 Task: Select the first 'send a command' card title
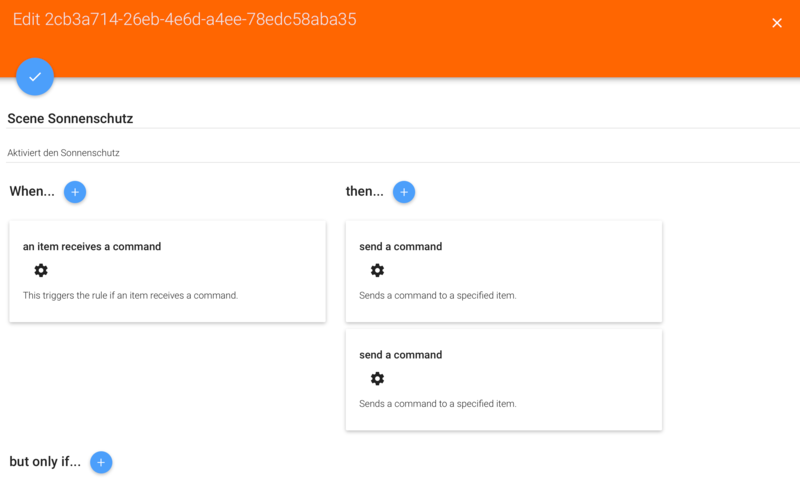400,246
